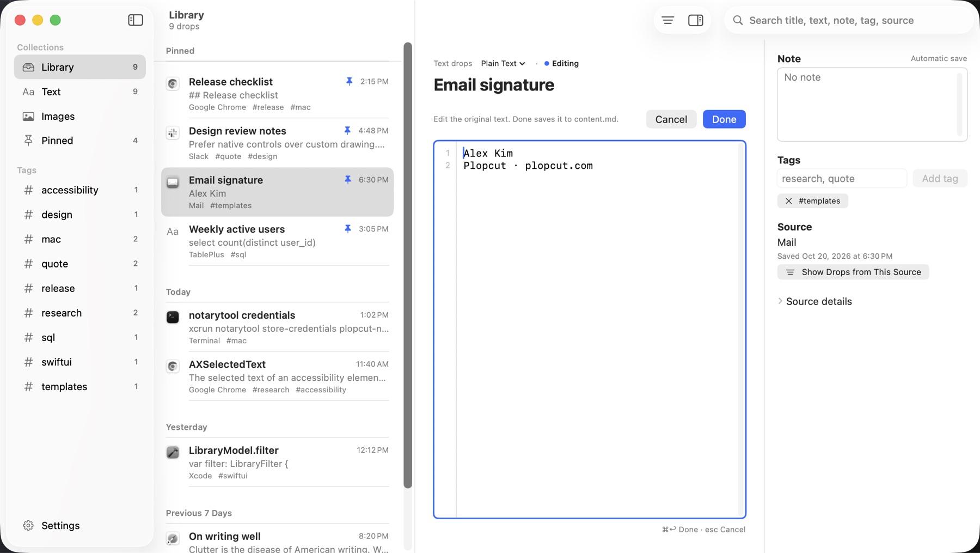
Task: Toggle the sidebar with the sidebar icon
Action: [136, 20]
